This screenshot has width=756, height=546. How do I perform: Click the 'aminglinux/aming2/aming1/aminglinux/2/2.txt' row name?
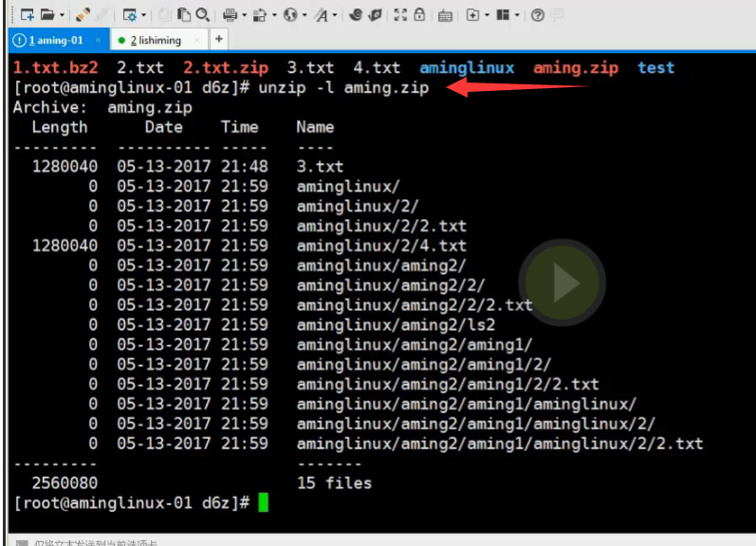pos(500,444)
